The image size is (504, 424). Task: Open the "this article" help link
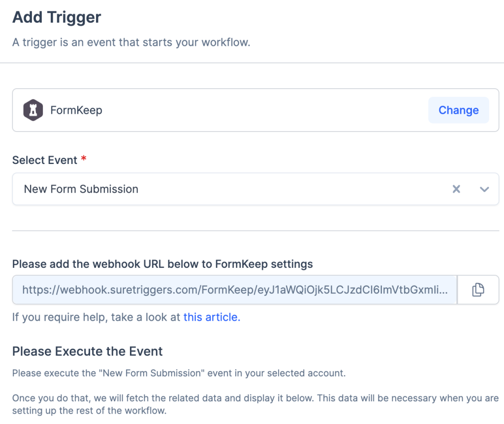click(212, 317)
